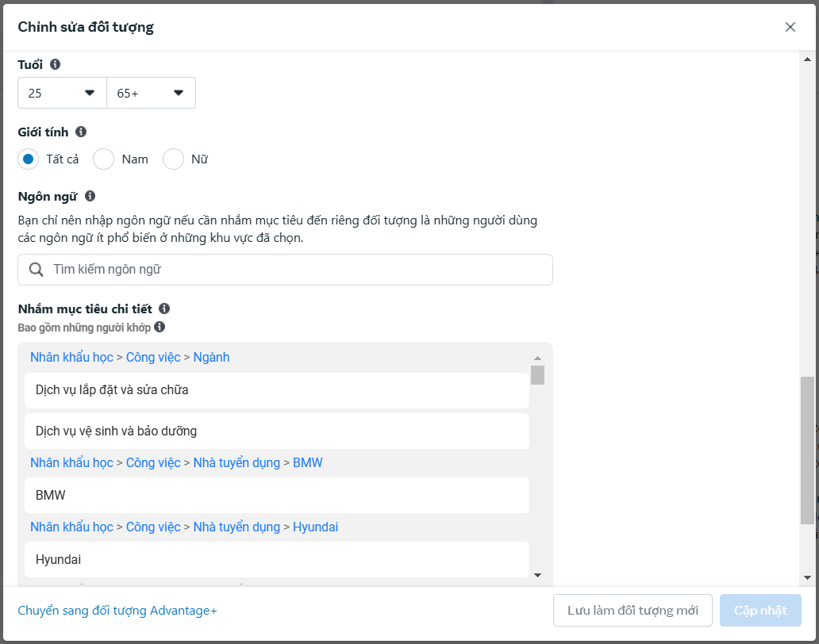Image resolution: width=819 pixels, height=644 pixels.
Task: Click the magnifier icon in language search
Action: 36,270
